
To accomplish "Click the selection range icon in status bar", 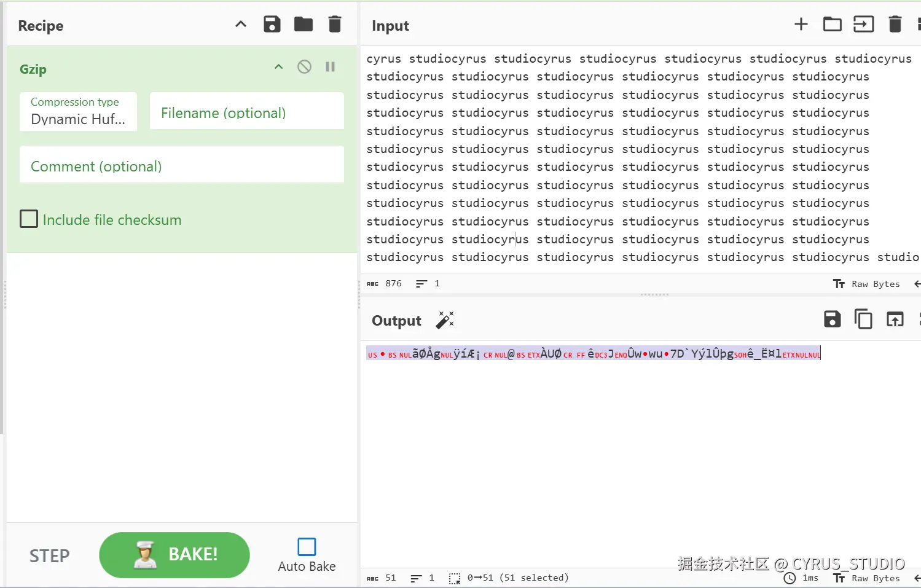I will [x=455, y=578].
